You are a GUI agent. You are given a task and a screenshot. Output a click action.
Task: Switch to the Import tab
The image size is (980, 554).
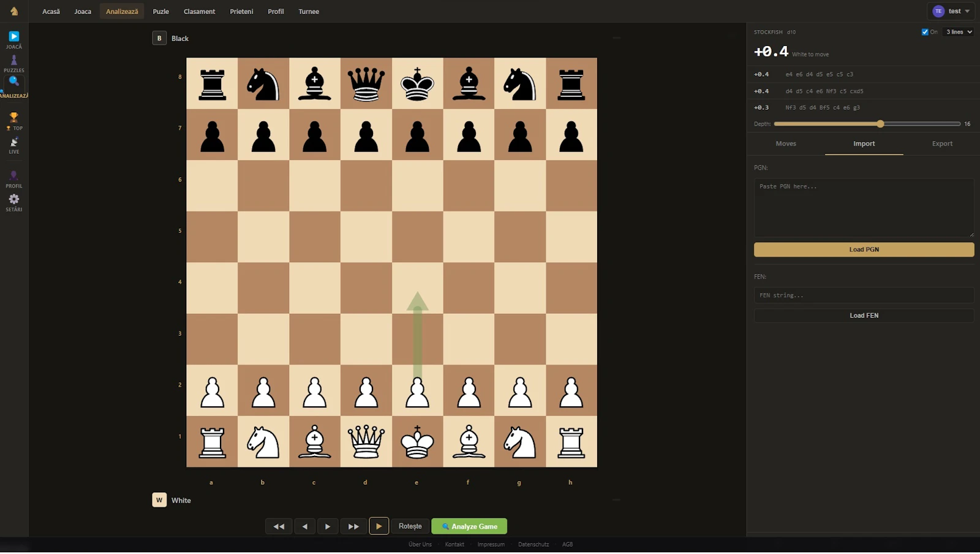(x=864, y=143)
